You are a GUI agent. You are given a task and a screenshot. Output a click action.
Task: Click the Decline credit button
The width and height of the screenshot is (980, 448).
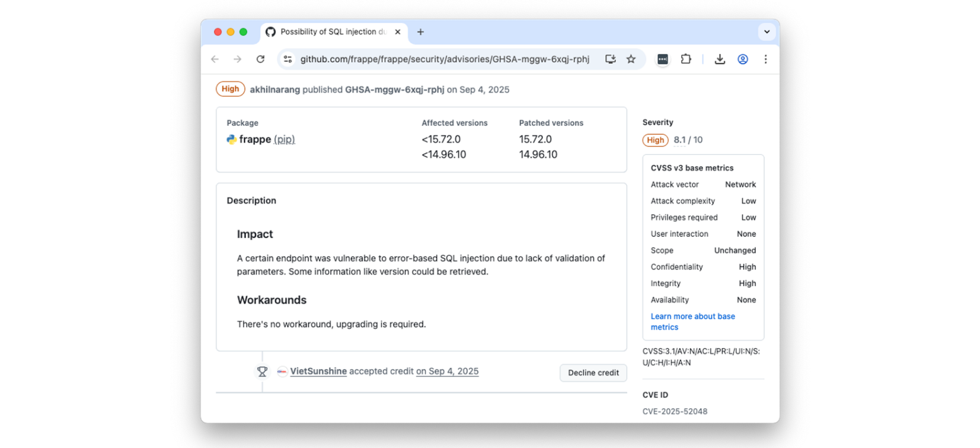(593, 373)
